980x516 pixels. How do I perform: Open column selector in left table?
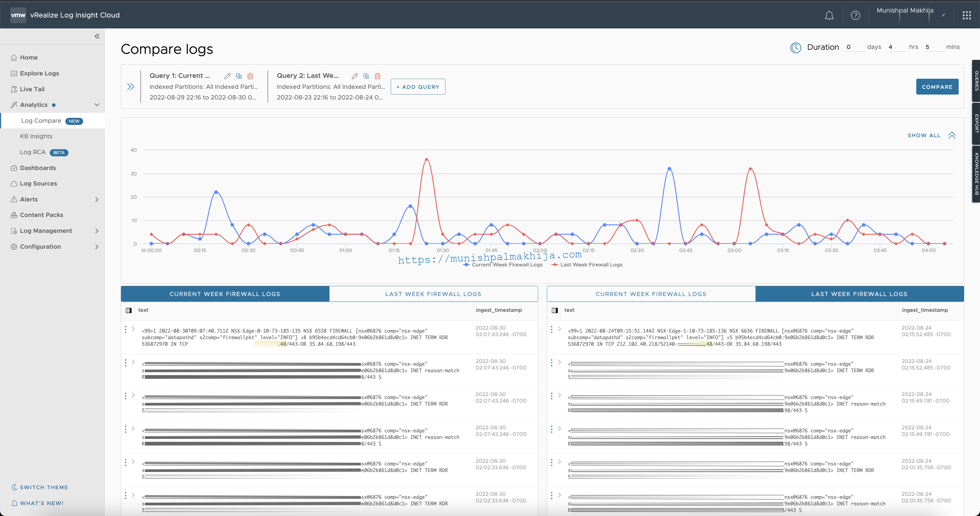129,310
